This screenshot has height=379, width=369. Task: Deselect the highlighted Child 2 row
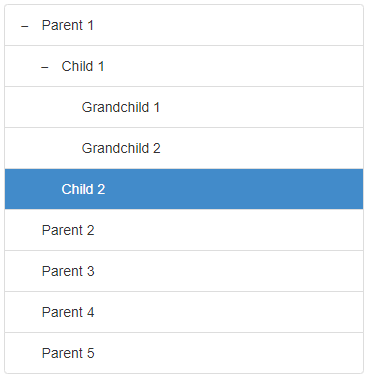(184, 189)
